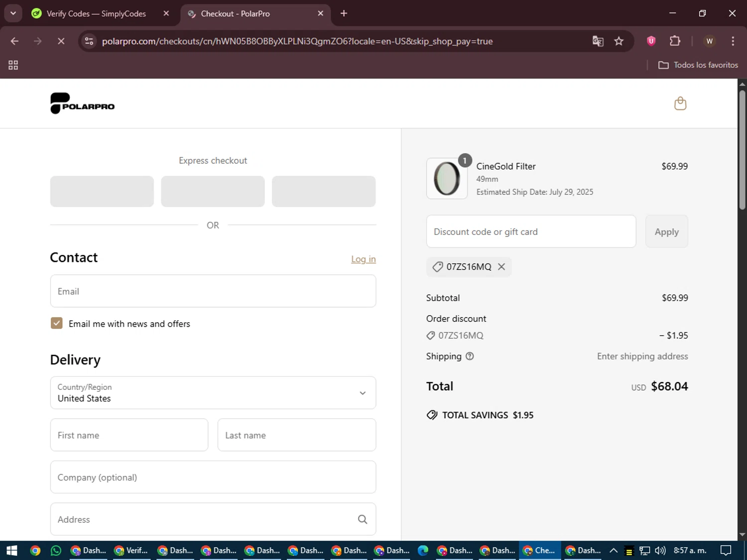The height and width of the screenshot is (560, 747).
Task: Bookmark this page with the star icon
Action: click(619, 41)
